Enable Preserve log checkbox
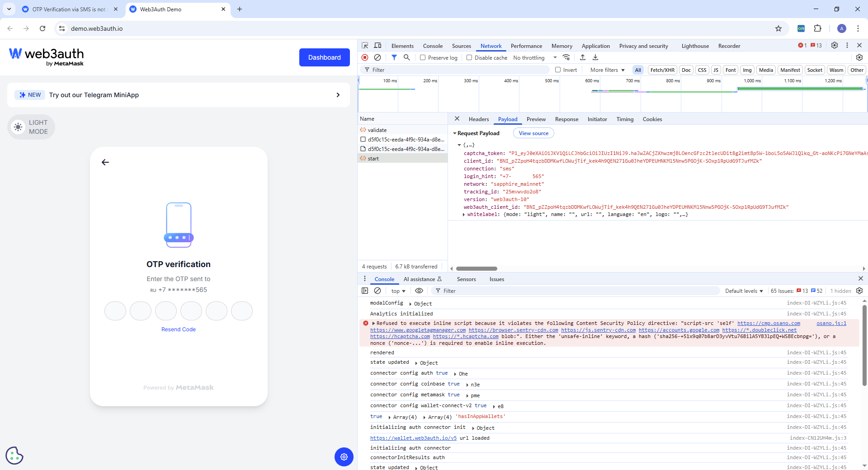 423,57
